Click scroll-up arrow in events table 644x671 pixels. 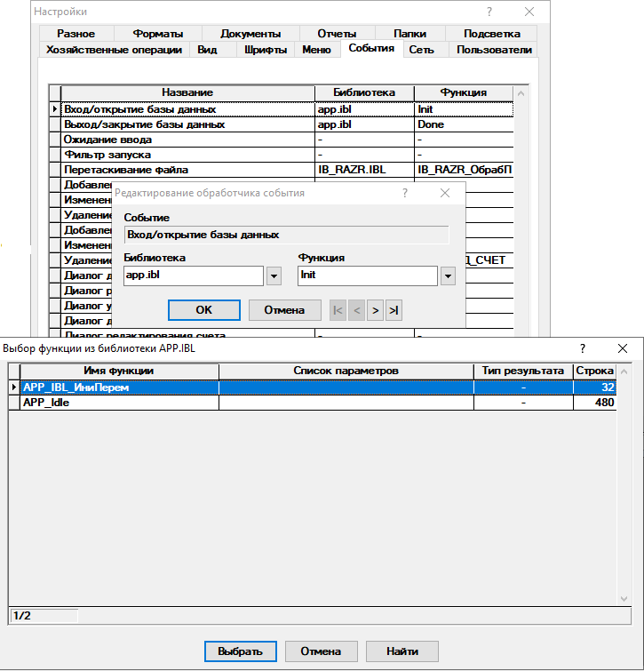521,93
